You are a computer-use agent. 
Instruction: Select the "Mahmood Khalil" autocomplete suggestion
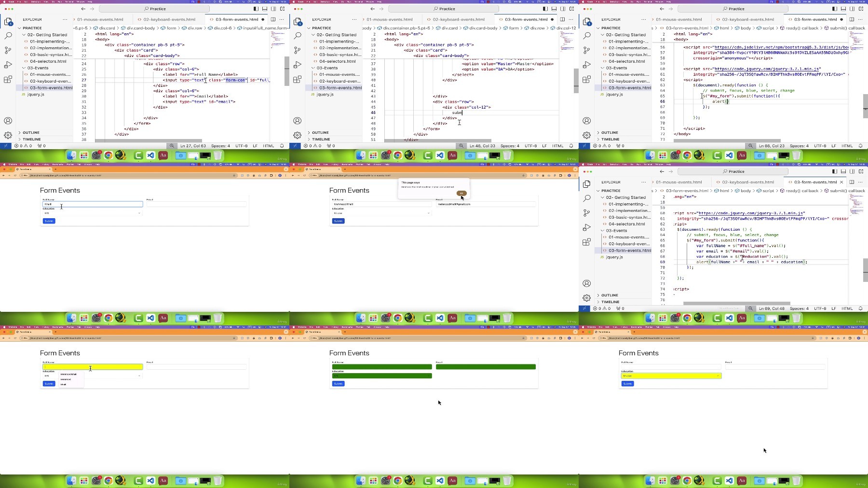tap(68, 374)
